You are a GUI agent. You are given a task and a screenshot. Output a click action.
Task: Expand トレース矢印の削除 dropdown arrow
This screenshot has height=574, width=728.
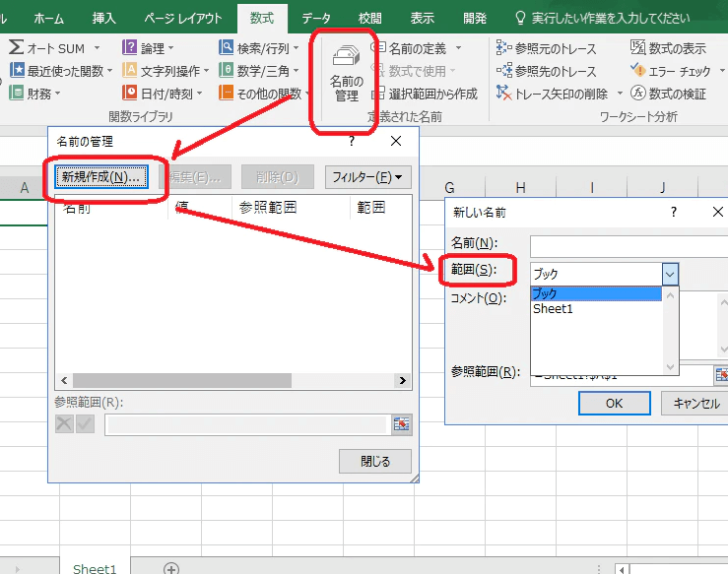click(x=620, y=94)
